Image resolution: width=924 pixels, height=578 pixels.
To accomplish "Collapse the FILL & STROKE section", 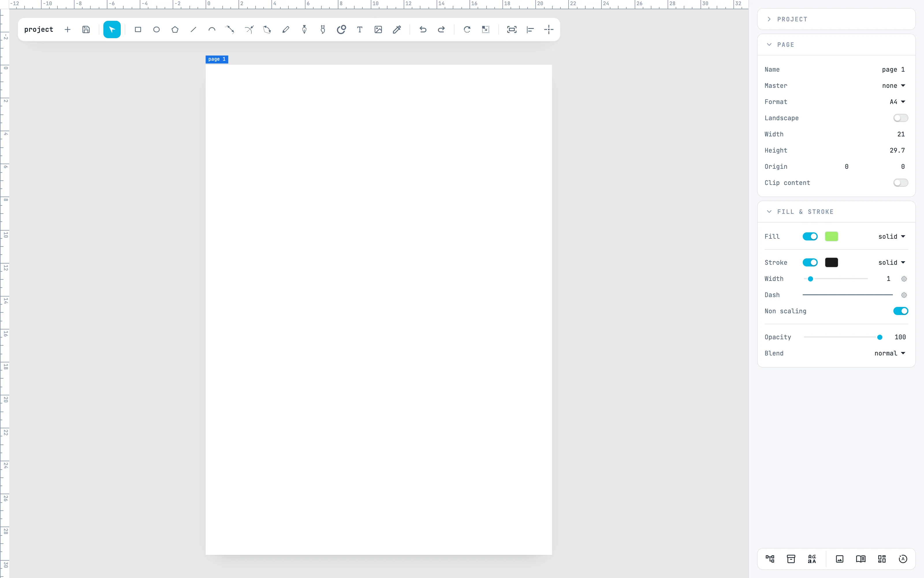I will [x=836, y=212].
